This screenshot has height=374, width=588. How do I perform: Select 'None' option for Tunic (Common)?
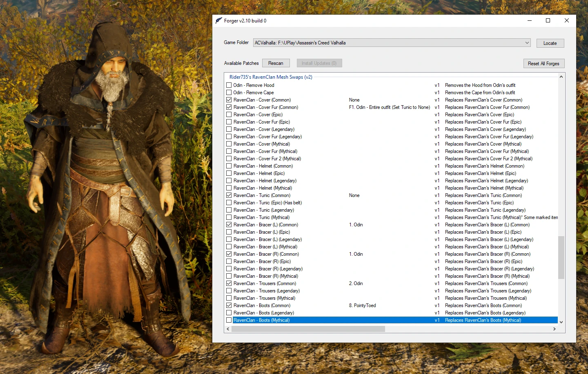(354, 195)
